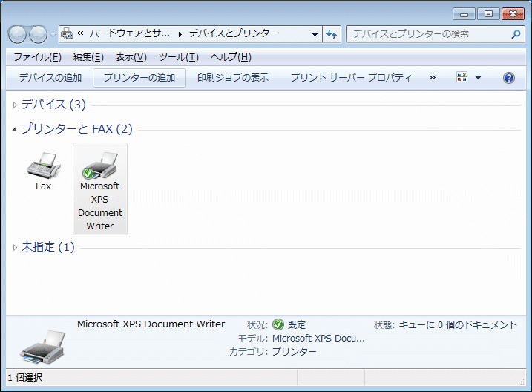Click the モデル value Microsoft XPS Docu...
This screenshot has height=392, width=532.
[318, 339]
